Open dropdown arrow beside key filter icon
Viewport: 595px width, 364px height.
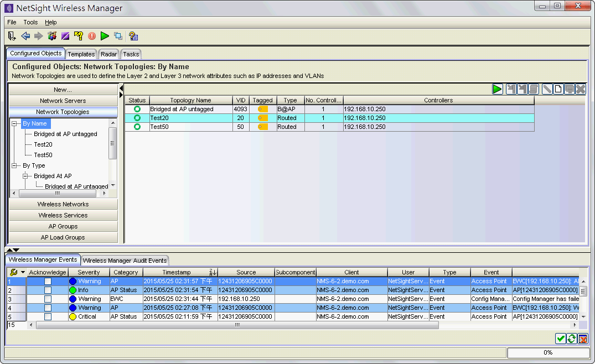[x=23, y=272]
